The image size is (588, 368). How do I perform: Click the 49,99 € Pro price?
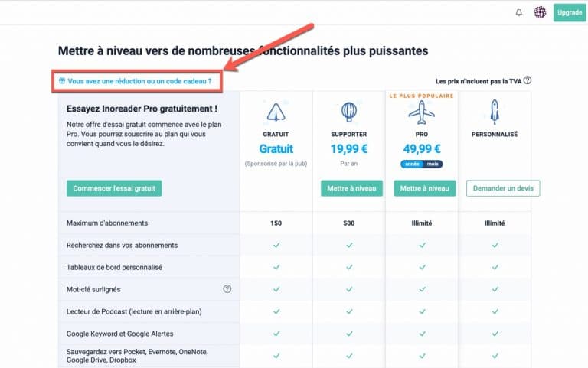click(421, 149)
